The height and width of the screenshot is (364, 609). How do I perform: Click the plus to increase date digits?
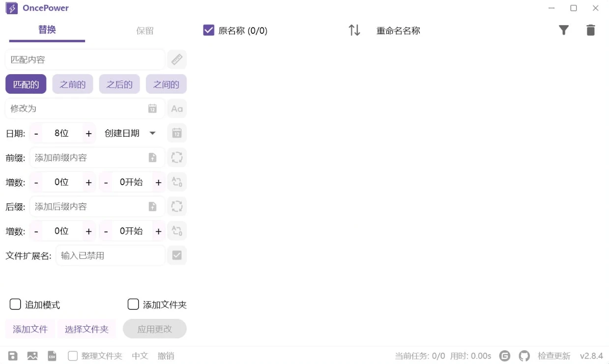(88, 133)
